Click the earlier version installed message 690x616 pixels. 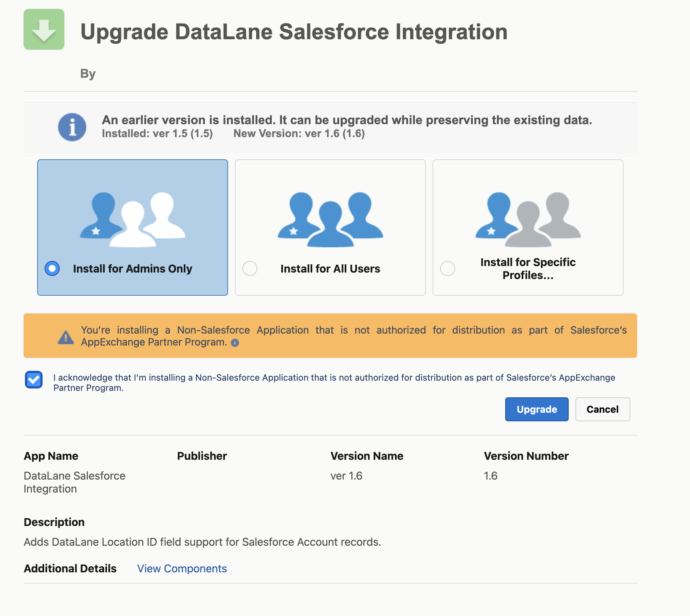347,120
